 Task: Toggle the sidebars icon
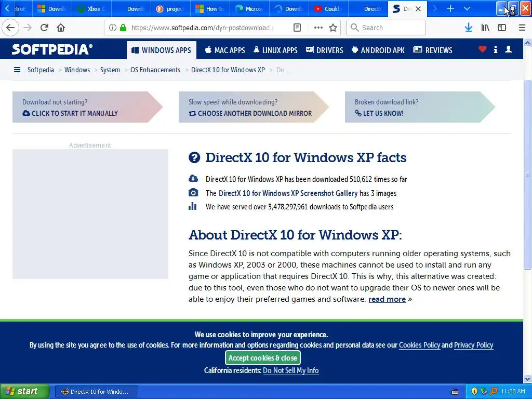tap(502, 28)
